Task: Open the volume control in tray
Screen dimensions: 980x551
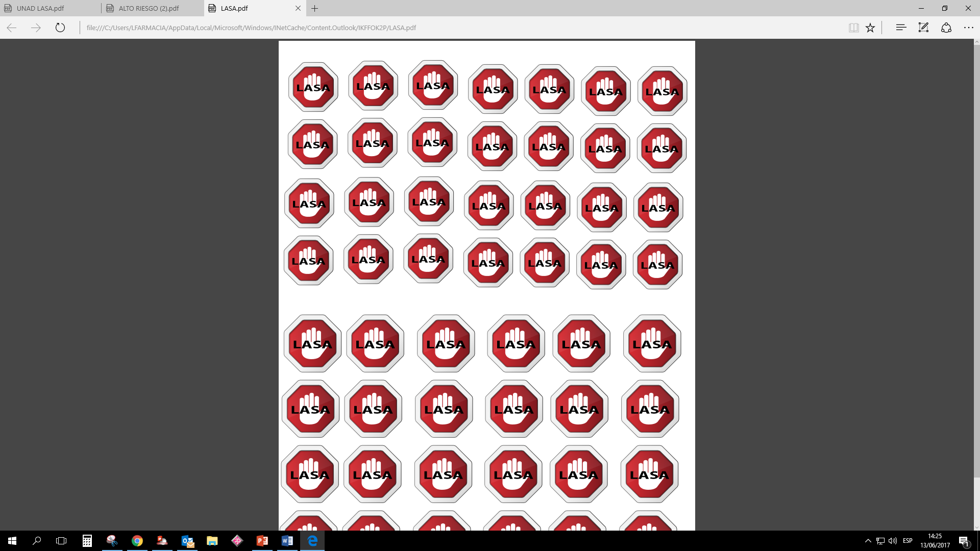Action: [x=893, y=541]
